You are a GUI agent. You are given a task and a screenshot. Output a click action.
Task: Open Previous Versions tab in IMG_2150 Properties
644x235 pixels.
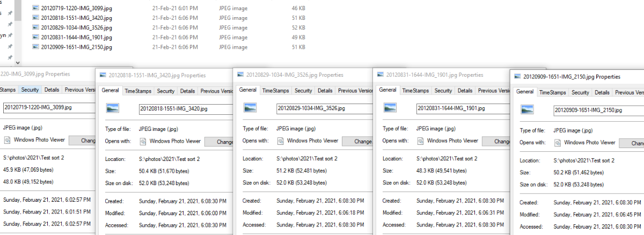click(628, 93)
